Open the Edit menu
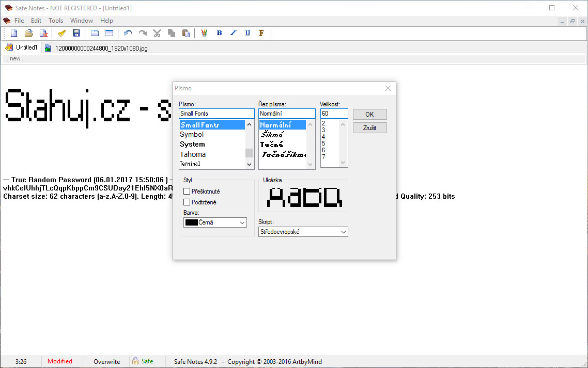588x368 pixels. (x=36, y=21)
